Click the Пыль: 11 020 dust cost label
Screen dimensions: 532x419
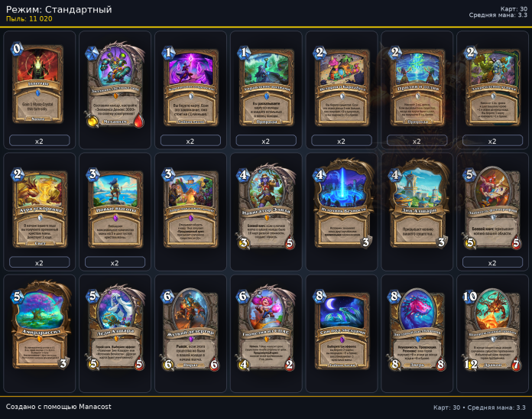pyautogui.click(x=29, y=18)
